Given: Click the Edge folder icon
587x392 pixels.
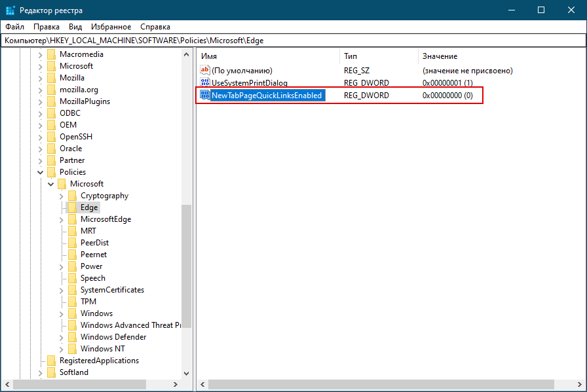Looking at the screenshot, I should [72, 207].
